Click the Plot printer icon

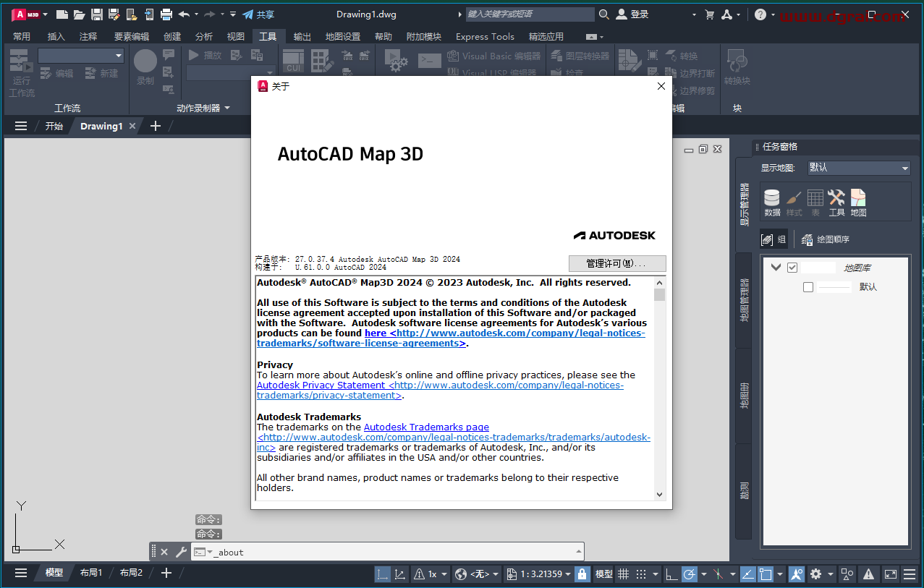tap(166, 14)
